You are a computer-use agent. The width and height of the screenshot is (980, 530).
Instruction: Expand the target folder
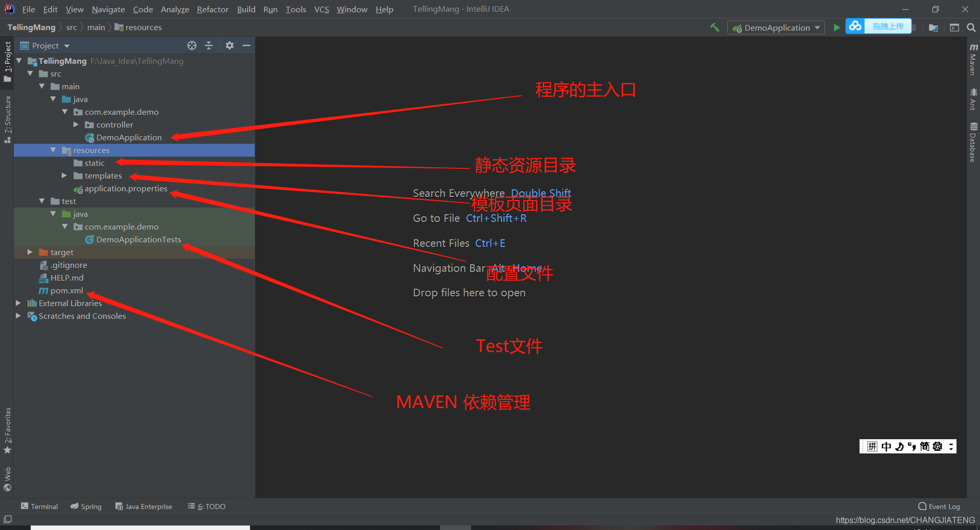click(x=30, y=252)
